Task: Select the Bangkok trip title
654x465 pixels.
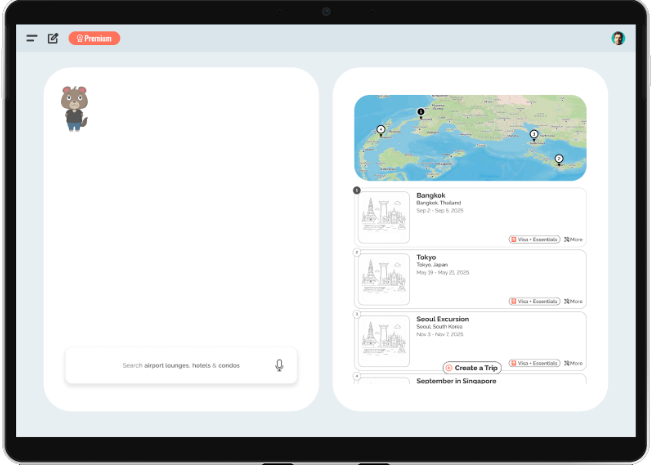Action: (431, 195)
